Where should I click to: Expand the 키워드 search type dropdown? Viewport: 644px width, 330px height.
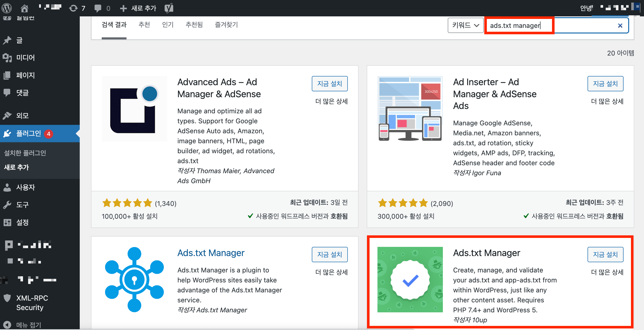click(x=465, y=25)
